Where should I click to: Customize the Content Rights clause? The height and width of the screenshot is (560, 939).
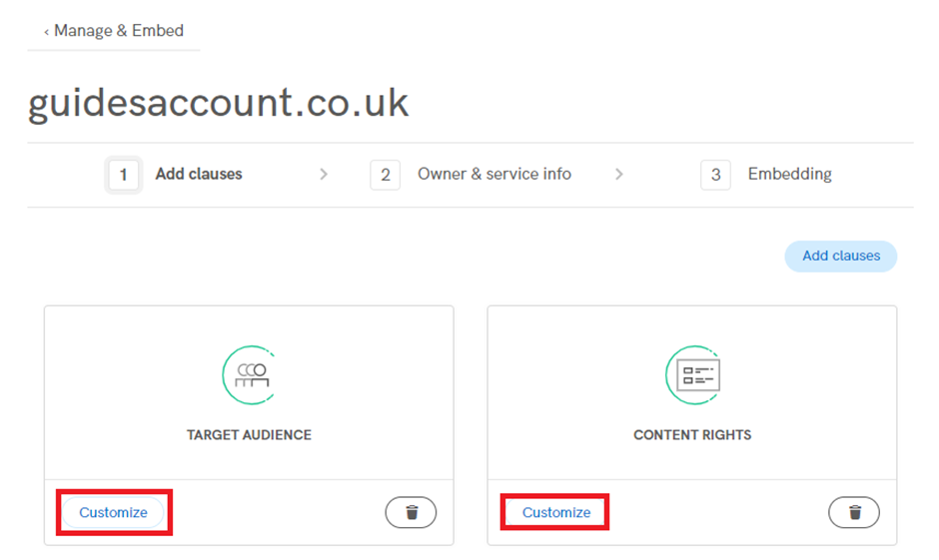[556, 512]
